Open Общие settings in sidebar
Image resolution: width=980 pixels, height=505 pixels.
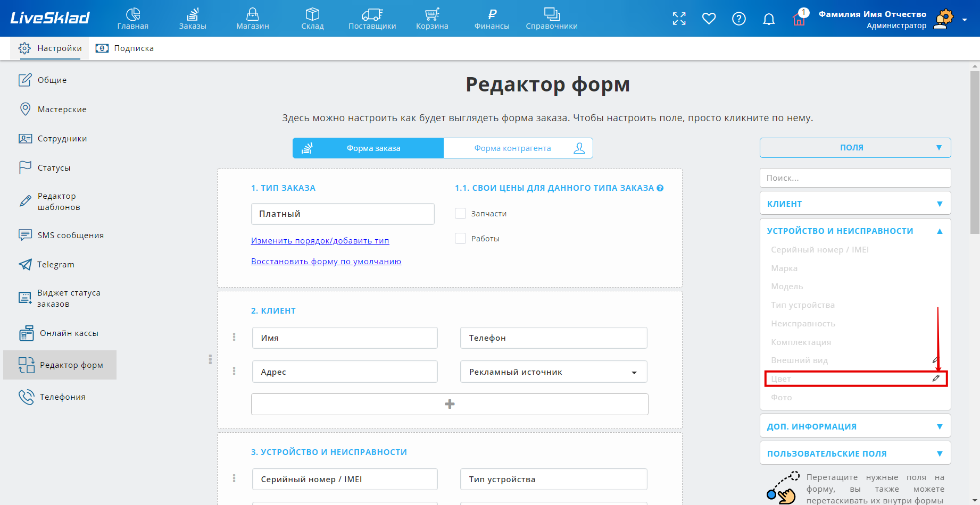[43, 80]
